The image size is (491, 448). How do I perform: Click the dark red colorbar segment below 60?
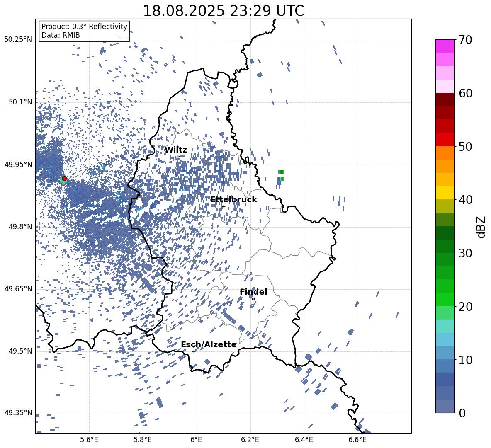coord(445,99)
